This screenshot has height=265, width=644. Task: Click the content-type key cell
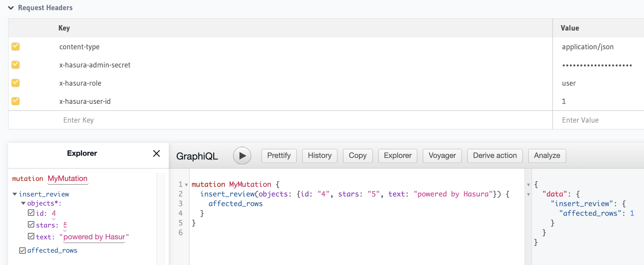[80, 47]
